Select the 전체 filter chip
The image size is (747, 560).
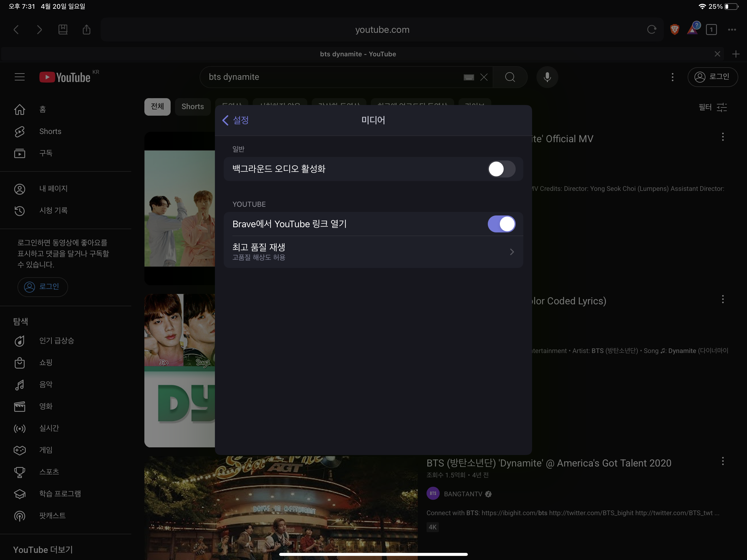(x=157, y=107)
